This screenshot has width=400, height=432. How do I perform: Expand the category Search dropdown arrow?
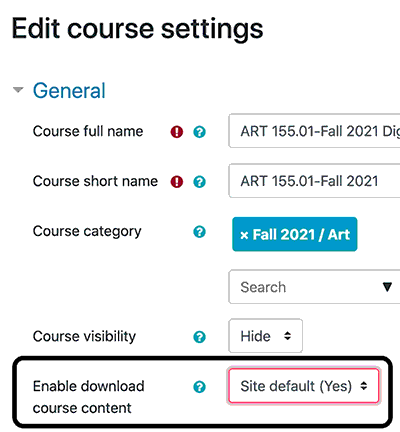point(387,287)
